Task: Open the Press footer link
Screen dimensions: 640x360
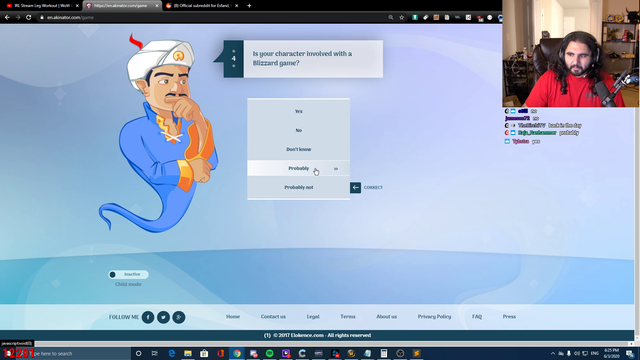Action: tap(509, 316)
